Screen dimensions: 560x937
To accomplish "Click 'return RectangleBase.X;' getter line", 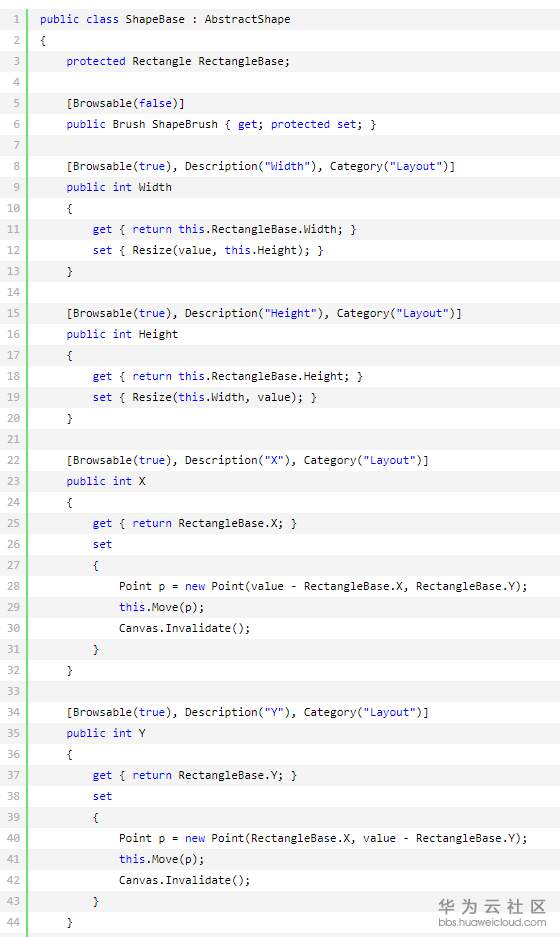I will click(x=195, y=523).
